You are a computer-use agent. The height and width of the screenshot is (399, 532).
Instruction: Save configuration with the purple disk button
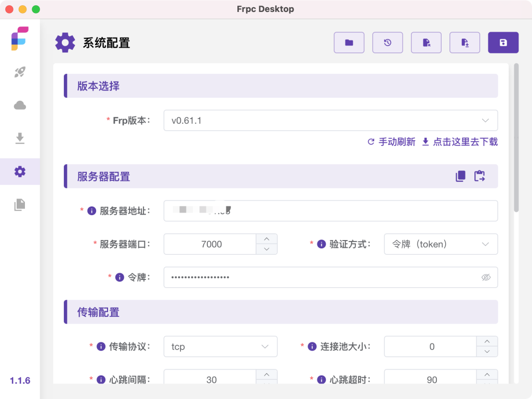point(503,43)
